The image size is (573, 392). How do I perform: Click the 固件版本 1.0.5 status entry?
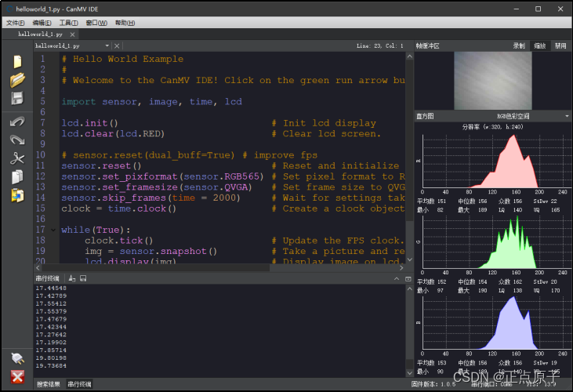tap(433, 384)
